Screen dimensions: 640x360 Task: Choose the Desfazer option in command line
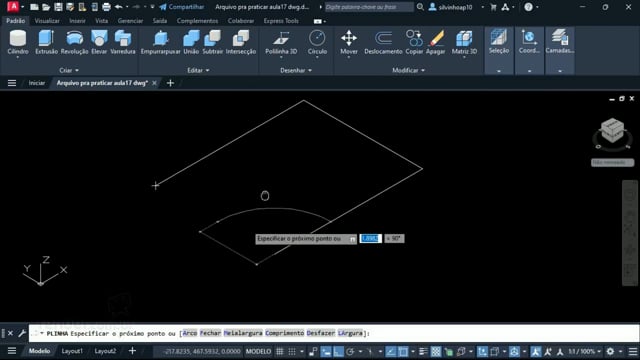tap(320, 333)
